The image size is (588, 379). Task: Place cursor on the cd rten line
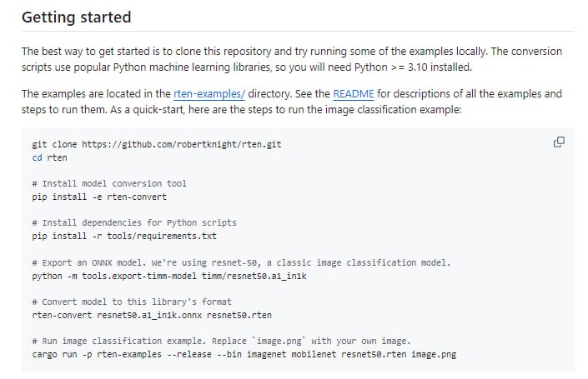[49, 157]
